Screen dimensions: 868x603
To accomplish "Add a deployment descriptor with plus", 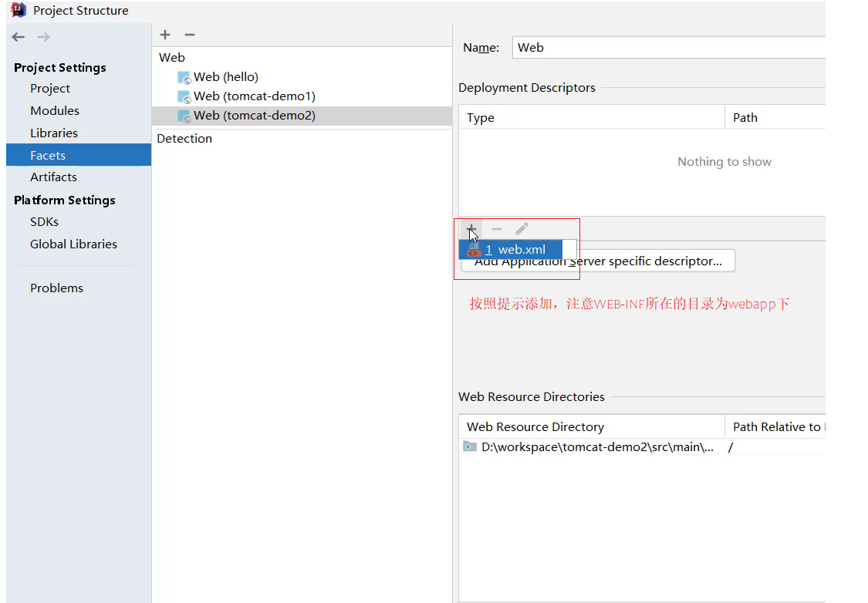I will click(x=471, y=228).
